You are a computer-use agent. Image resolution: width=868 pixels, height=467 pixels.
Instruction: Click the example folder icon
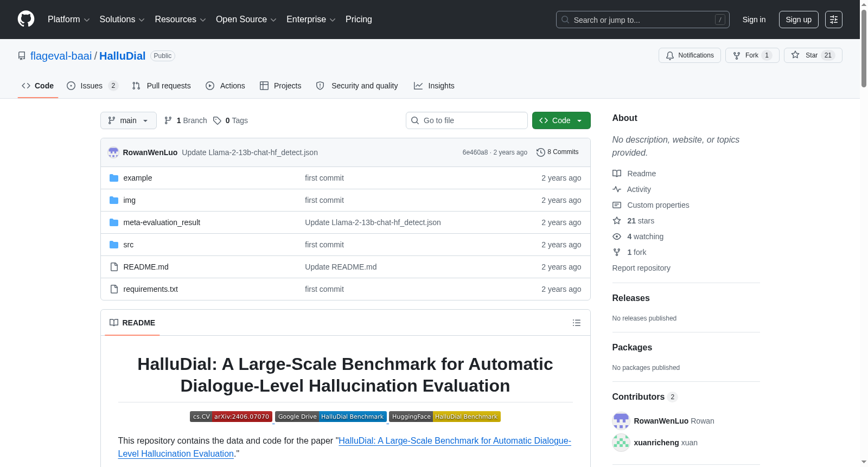point(114,178)
